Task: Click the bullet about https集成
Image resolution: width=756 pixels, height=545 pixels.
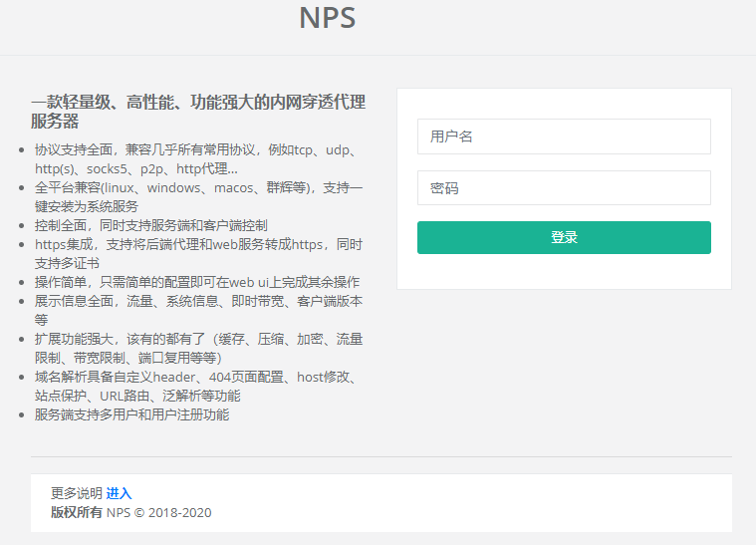Action: [198, 254]
